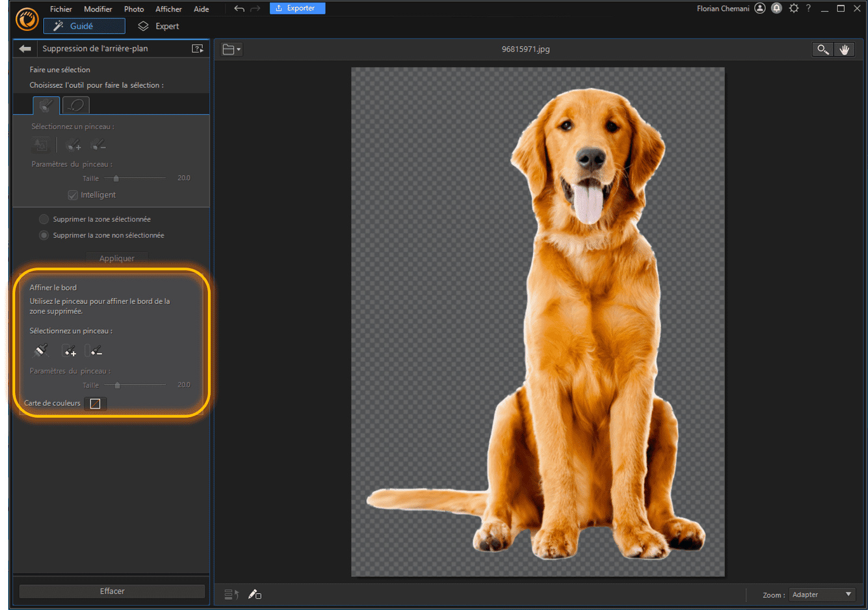The height and width of the screenshot is (610, 868).
Task: Open the folder dropdown above canvas
Action: pos(231,49)
